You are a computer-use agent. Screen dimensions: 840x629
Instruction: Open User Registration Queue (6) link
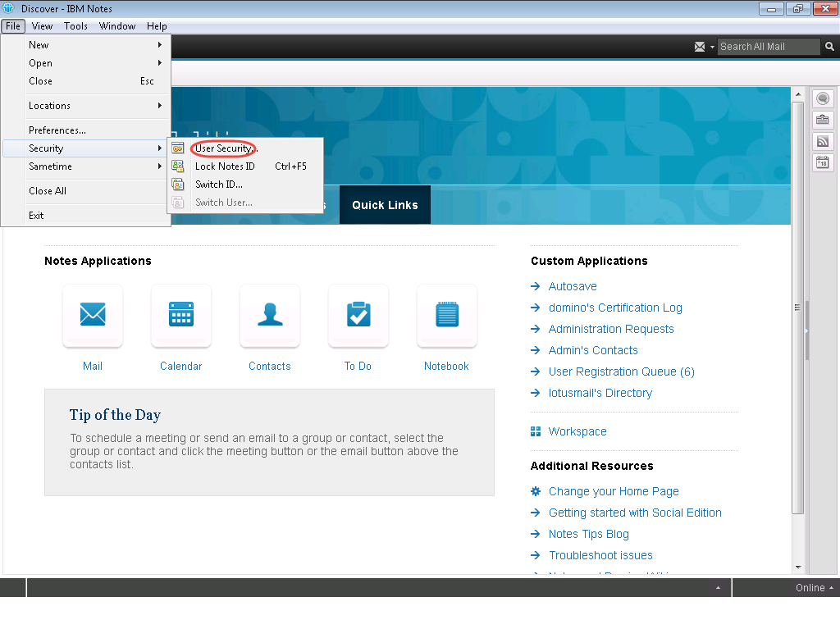click(622, 371)
